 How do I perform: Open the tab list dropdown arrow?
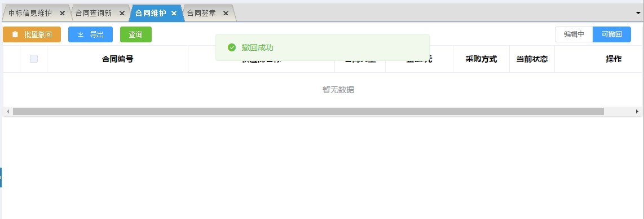tap(638, 13)
